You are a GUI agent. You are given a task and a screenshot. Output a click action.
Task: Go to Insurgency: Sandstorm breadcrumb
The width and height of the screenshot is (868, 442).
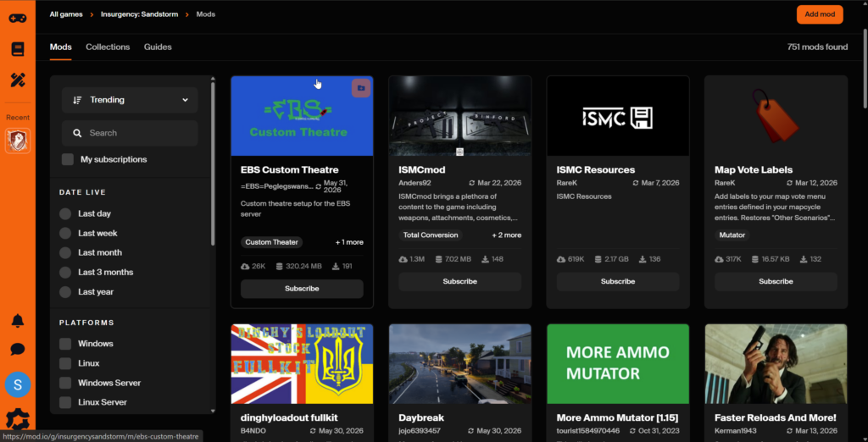(x=140, y=14)
